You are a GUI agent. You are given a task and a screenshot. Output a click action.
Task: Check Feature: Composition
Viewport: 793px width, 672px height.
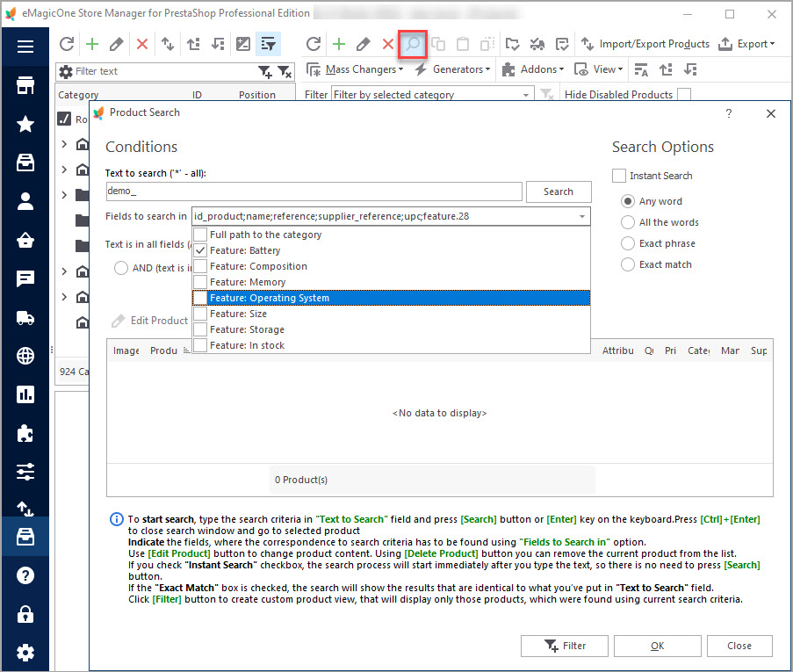[200, 266]
